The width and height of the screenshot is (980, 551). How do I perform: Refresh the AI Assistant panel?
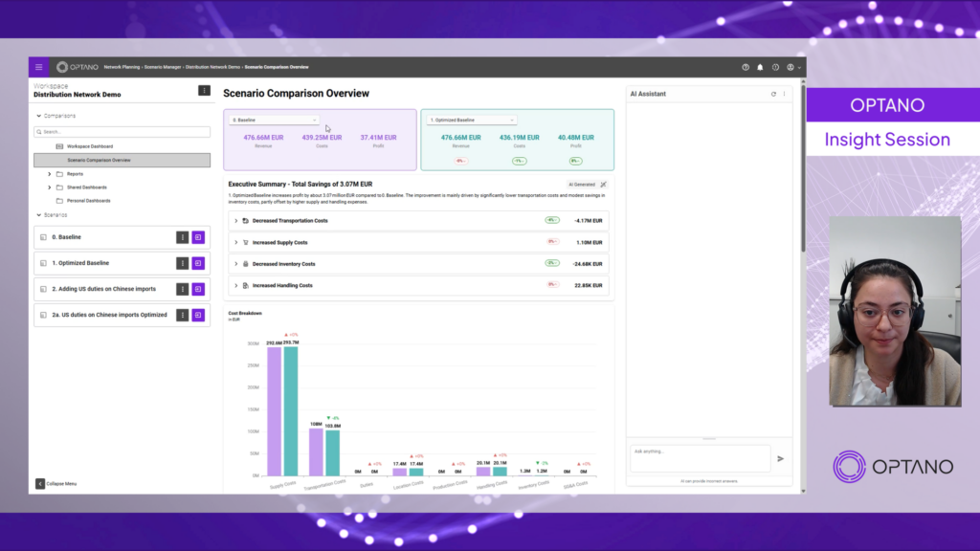tap(773, 94)
